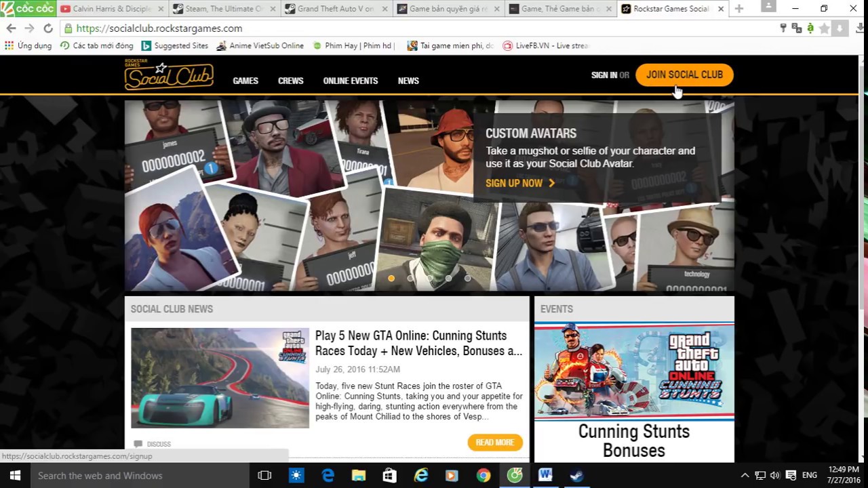
Task: Click the volume icon in system tray
Action: tap(774, 475)
